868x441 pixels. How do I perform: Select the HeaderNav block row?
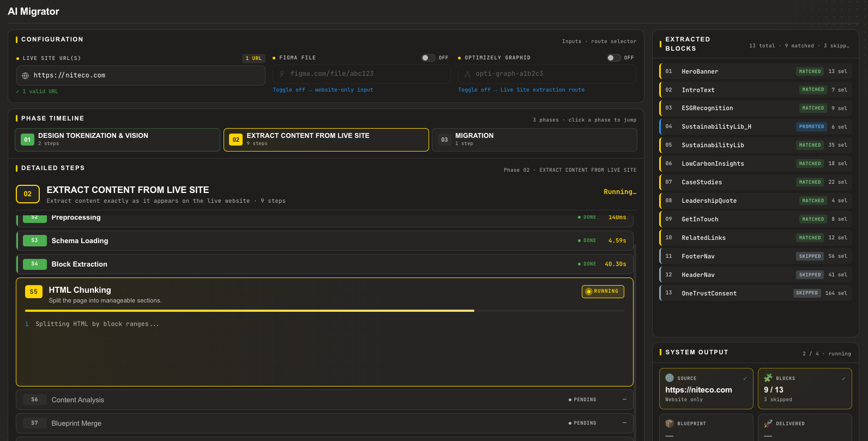point(755,275)
